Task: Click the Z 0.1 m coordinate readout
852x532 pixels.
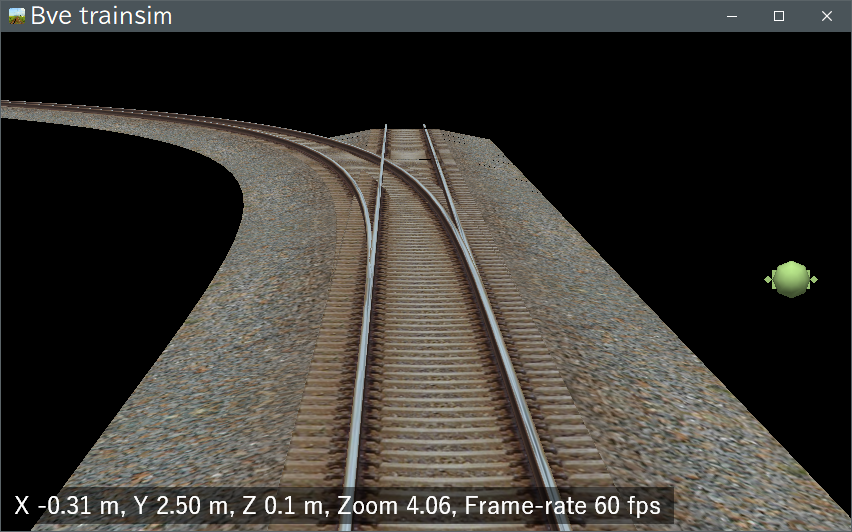Action: (x=285, y=506)
